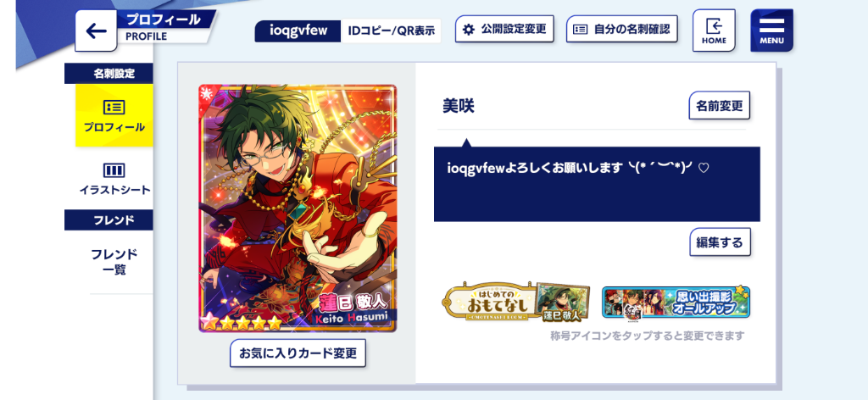
Task: Open フレンド一覧 in the sidebar
Action: coord(114,262)
